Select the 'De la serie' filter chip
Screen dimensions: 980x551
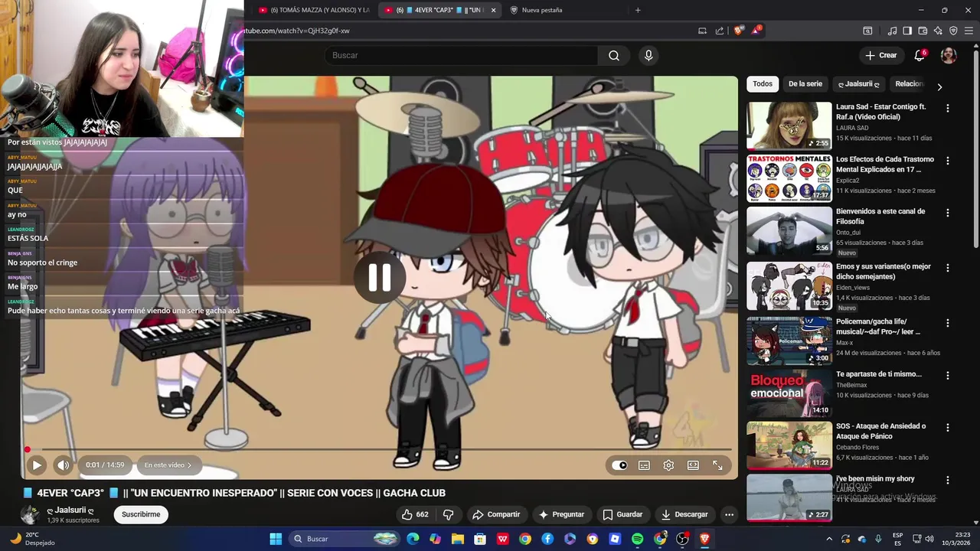tap(805, 83)
